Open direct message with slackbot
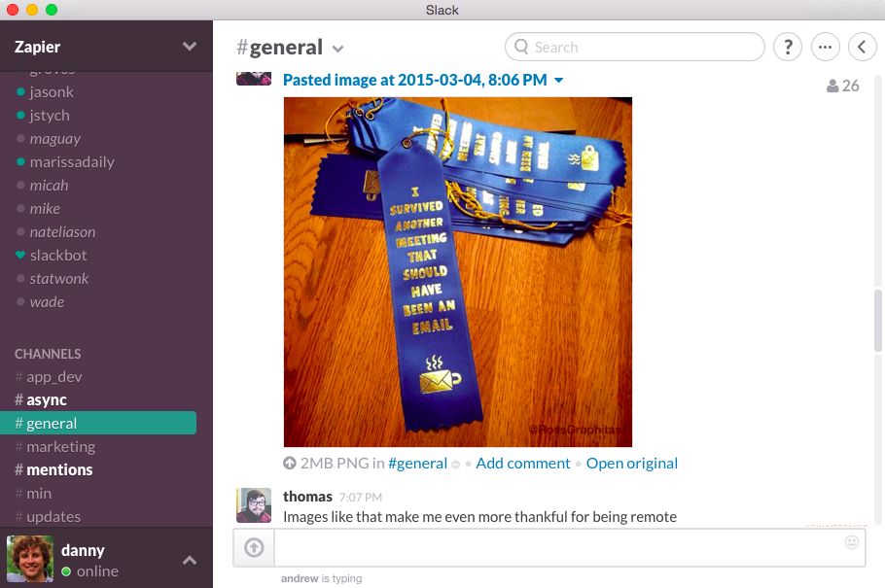The height and width of the screenshot is (588, 885). pyautogui.click(x=58, y=256)
